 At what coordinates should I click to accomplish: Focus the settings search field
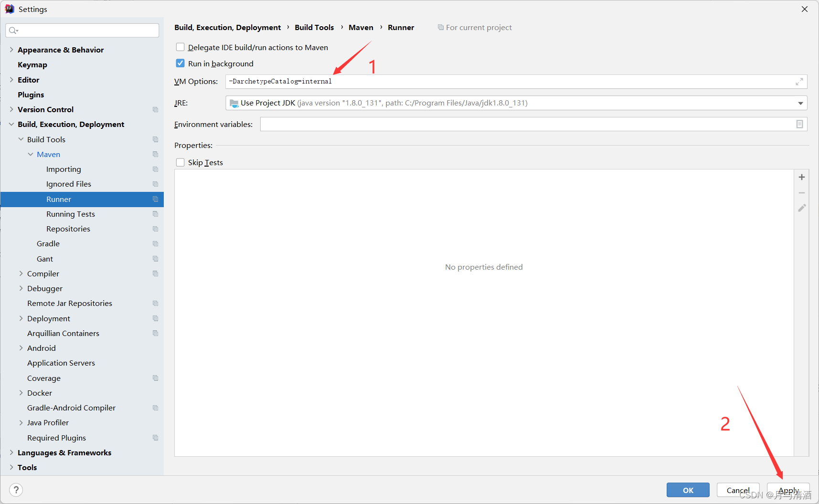(x=82, y=31)
